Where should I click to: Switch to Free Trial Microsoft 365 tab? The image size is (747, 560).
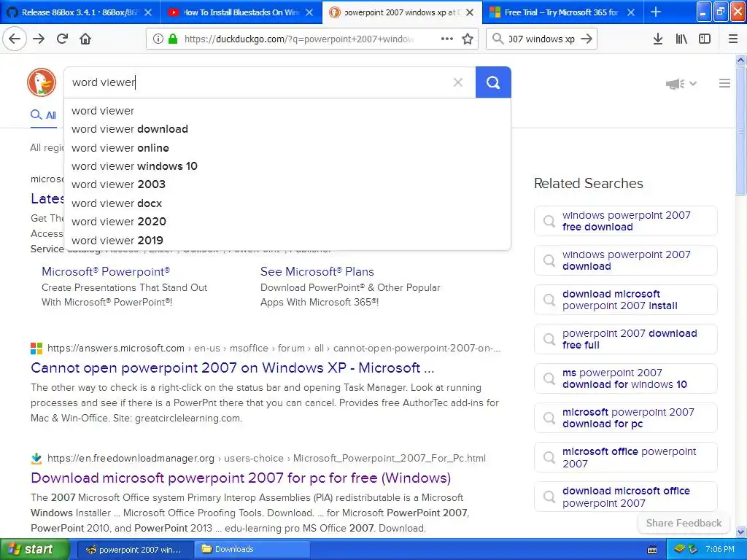pyautogui.click(x=562, y=12)
